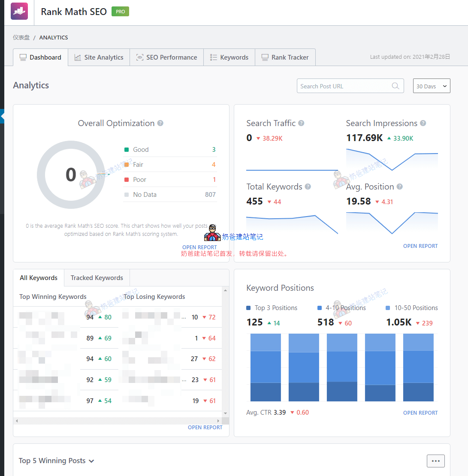This screenshot has width=468, height=476.
Task: Toggle the 4-10 Positions legend item
Action: [341, 308]
